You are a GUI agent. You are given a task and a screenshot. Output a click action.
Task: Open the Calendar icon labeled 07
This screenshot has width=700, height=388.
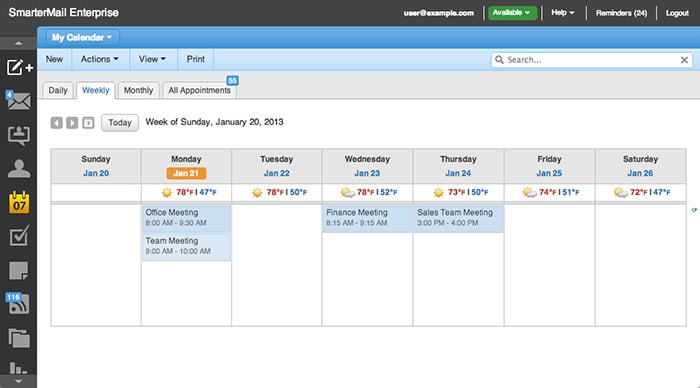(x=19, y=202)
